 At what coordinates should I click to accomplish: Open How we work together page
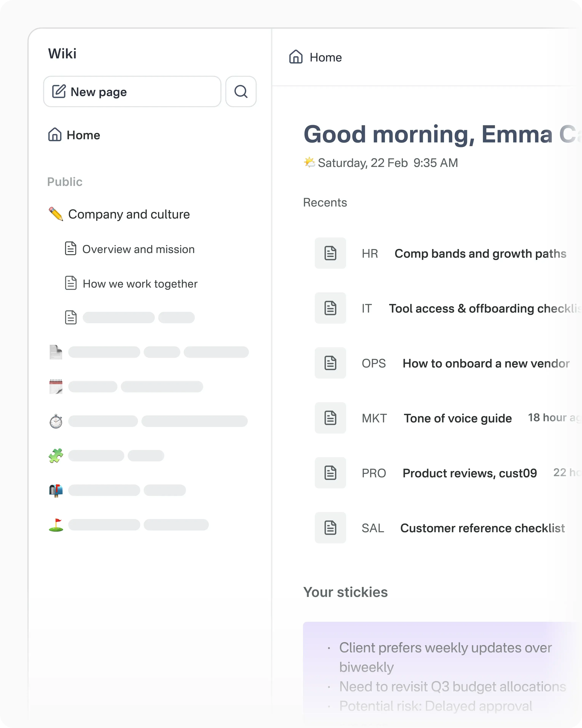(x=140, y=284)
